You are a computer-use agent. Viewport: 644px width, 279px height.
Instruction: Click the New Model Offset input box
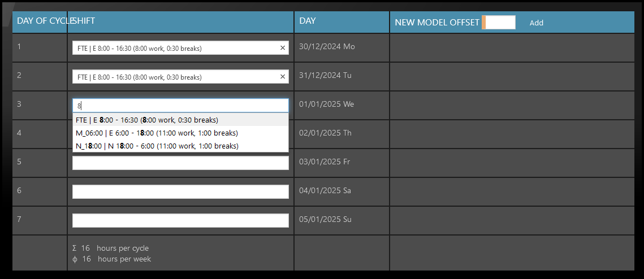pyautogui.click(x=500, y=23)
